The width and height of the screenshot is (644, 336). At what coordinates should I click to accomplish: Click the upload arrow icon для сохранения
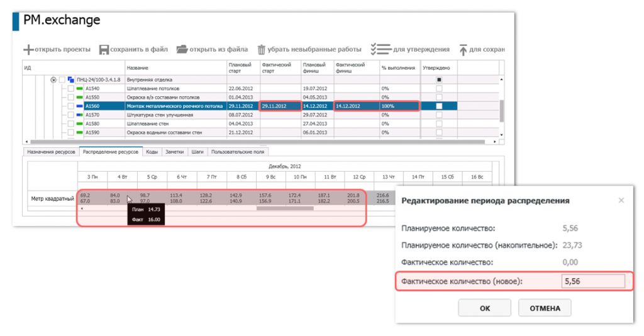tap(463, 50)
